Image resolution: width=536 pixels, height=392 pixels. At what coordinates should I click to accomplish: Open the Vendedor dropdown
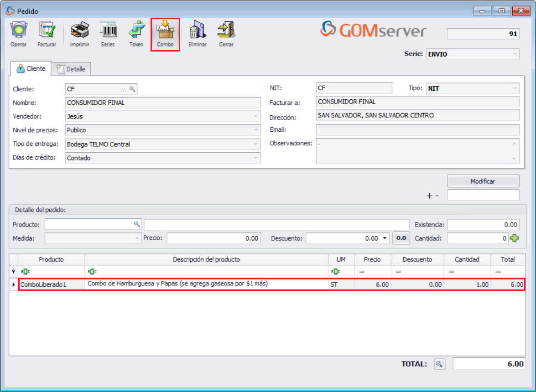click(x=255, y=117)
